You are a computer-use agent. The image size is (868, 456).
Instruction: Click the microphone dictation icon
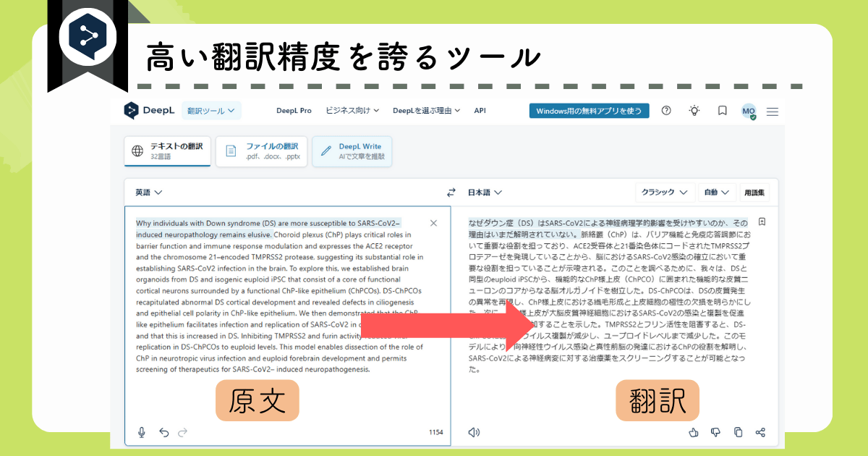pyautogui.click(x=142, y=432)
